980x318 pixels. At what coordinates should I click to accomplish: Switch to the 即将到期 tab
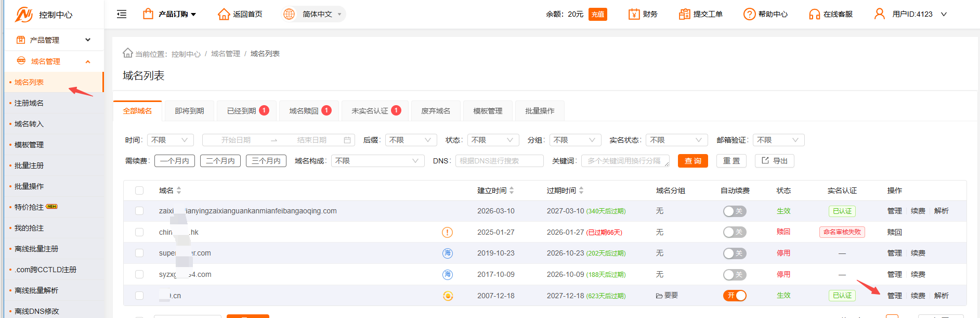[x=189, y=111]
